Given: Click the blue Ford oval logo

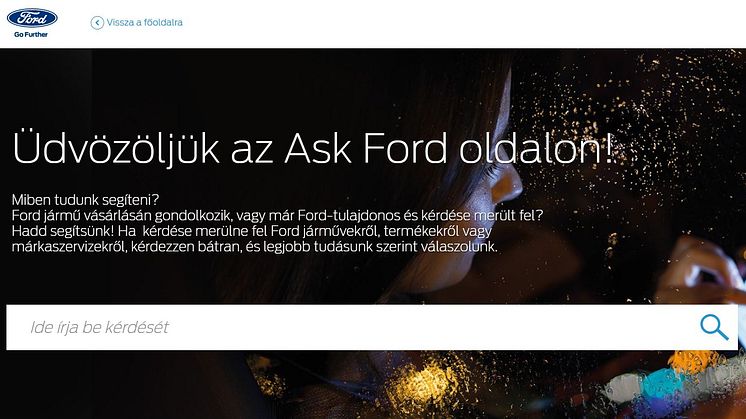Looking at the screenshot, I should [x=32, y=18].
